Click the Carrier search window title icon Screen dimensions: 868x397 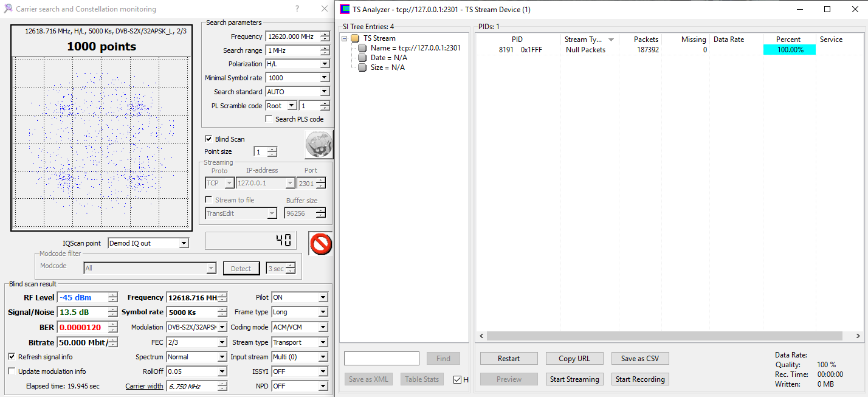click(x=8, y=9)
